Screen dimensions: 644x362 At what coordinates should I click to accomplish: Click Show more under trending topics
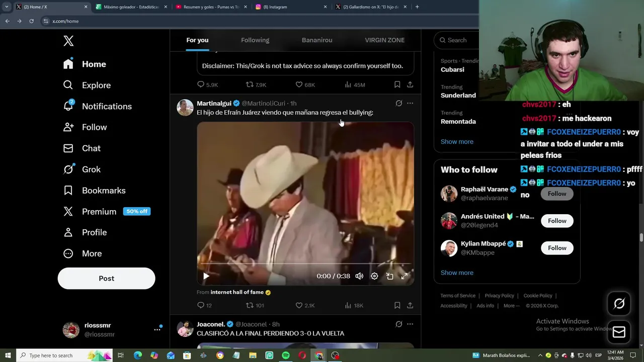coord(457,142)
